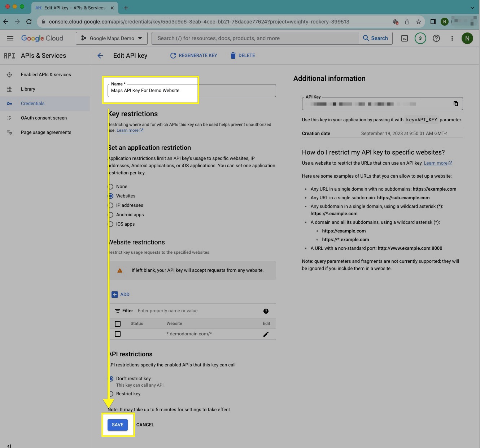Select the iOS apps restriction option
This screenshot has width=480, height=448.
click(x=111, y=224)
